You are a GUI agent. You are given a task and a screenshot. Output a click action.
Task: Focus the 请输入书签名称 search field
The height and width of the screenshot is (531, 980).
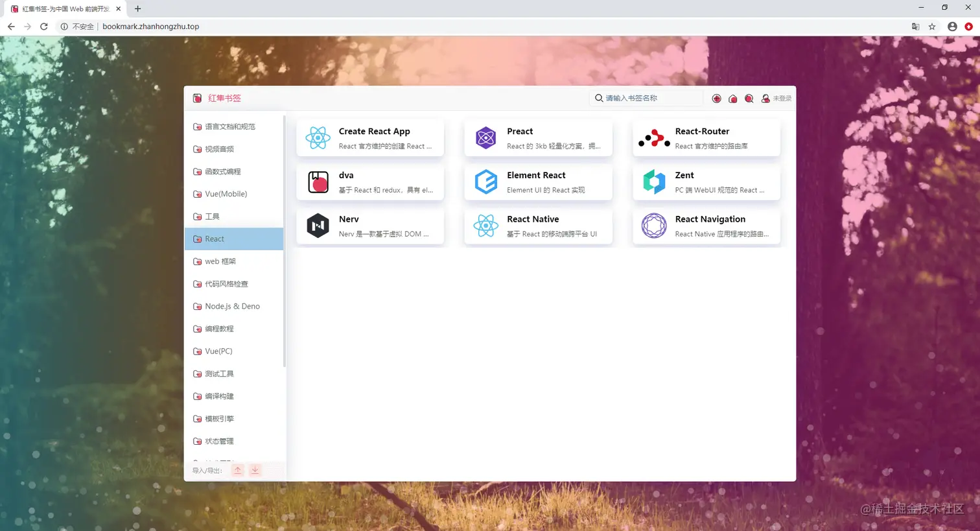(x=646, y=98)
